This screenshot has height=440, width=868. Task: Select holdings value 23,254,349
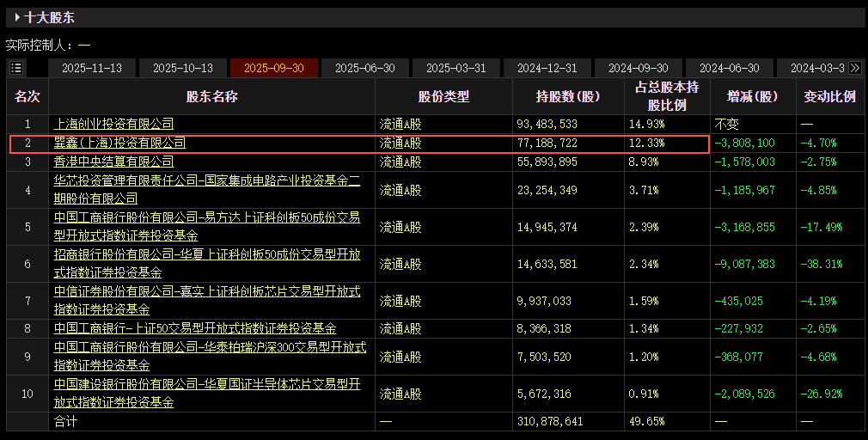[x=547, y=190]
